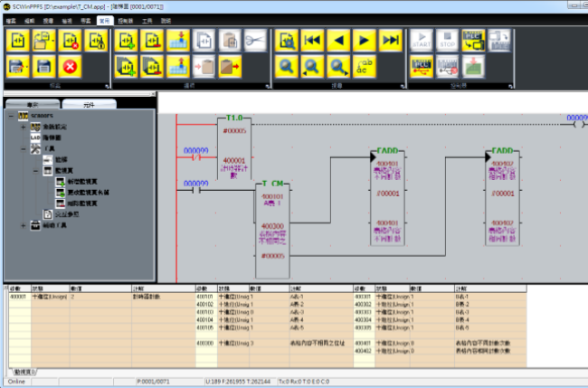
Task: Click the red X close project icon
Action: pyautogui.click(x=71, y=66)
